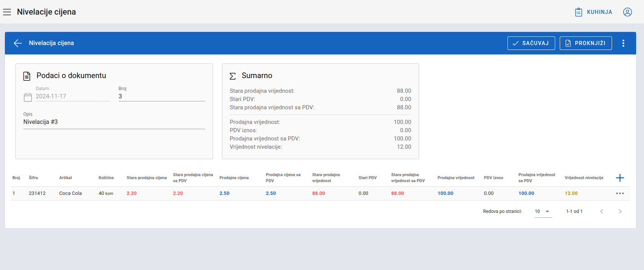Click the Artikal column header
The height and width of the screenshot is (270, 644).
pos(65,178)
